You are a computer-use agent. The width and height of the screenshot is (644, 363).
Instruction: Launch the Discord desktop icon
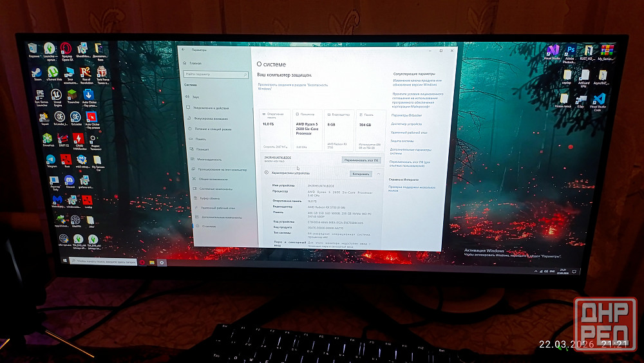point(69,181)
